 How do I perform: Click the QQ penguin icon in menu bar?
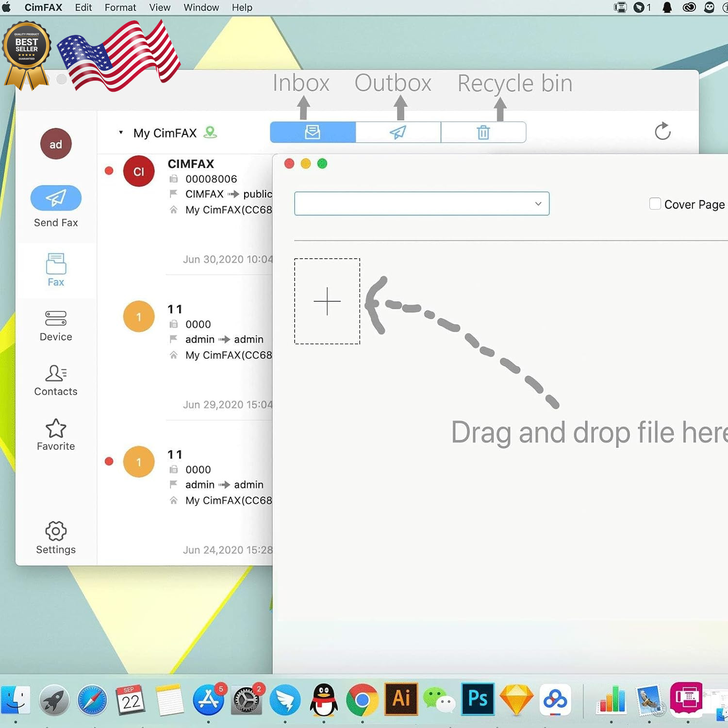[667, 7]
